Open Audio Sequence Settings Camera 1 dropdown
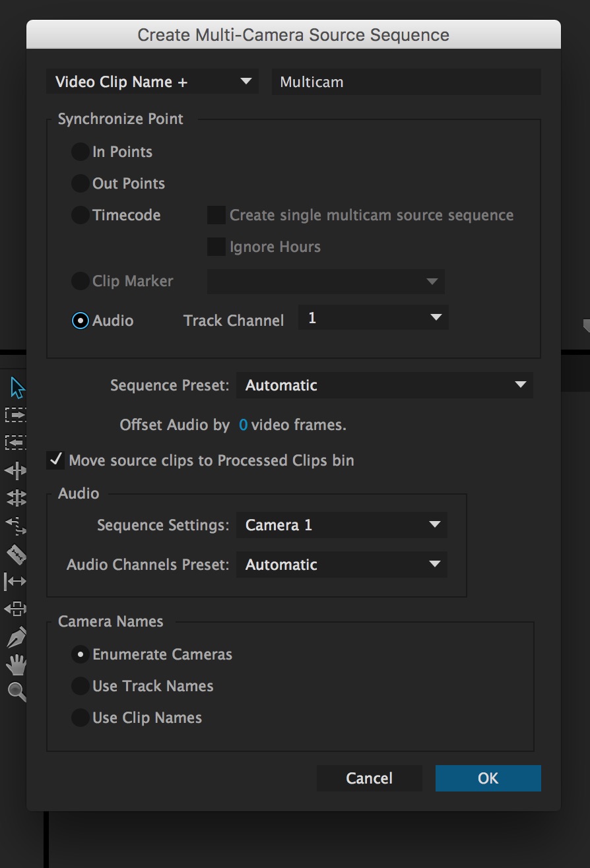 pos(342,525)
